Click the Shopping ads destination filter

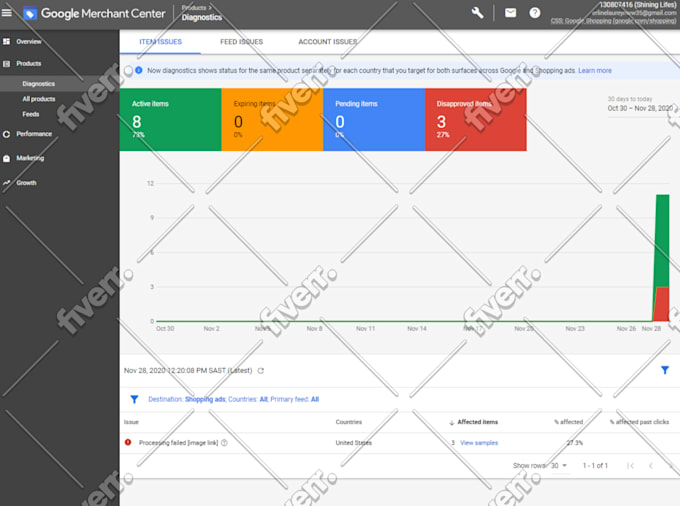click(205, 399)
